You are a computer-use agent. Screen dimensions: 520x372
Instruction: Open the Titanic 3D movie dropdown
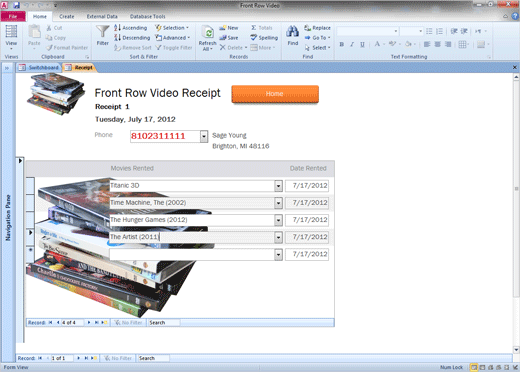(278, 186)
